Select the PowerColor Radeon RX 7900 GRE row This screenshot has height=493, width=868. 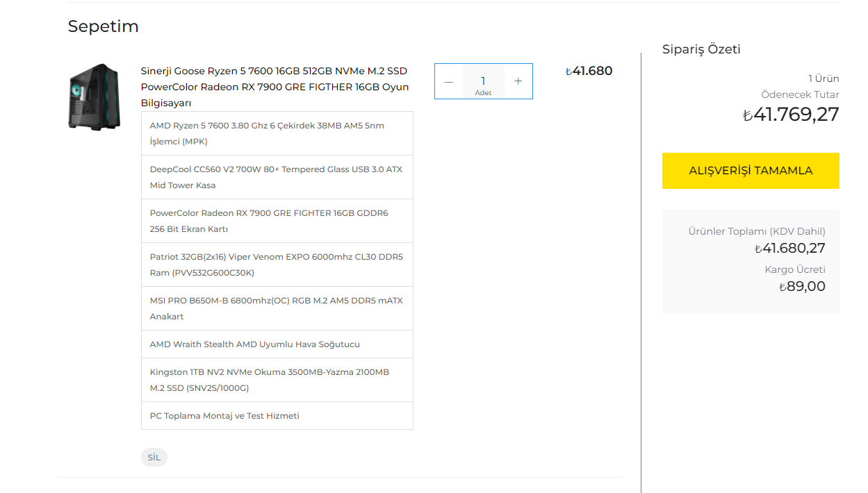[x=277, y=221]
